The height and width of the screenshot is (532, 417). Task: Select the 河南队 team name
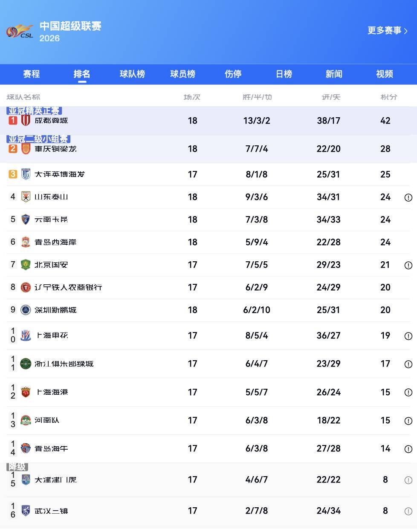(x=47, y=420)
